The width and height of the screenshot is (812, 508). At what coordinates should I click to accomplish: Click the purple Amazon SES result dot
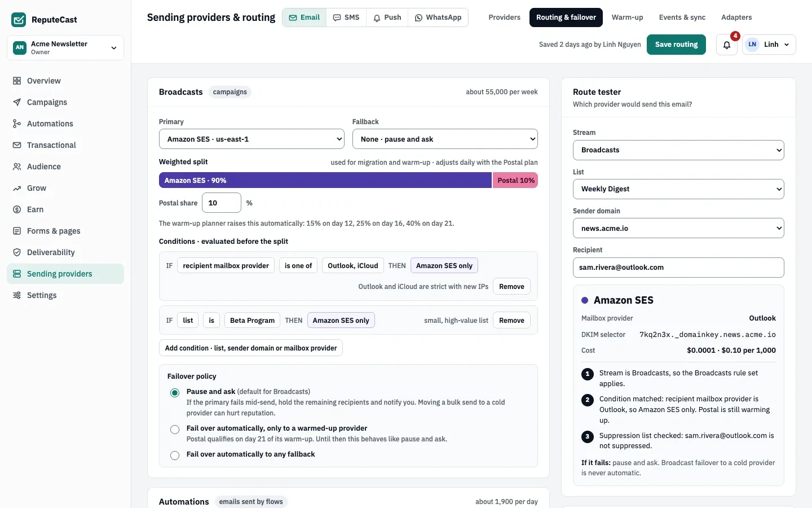point(585,300)
